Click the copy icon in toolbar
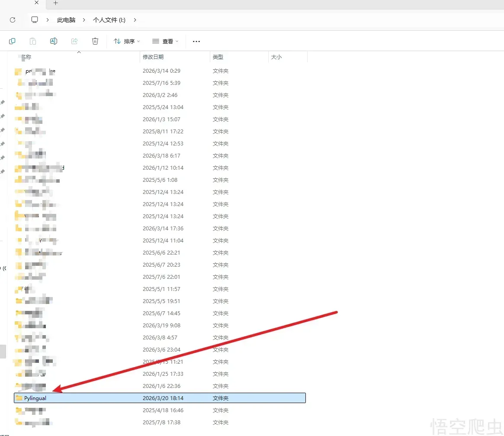The width and height of the screenshot is (504, 436). pos(12,41)
